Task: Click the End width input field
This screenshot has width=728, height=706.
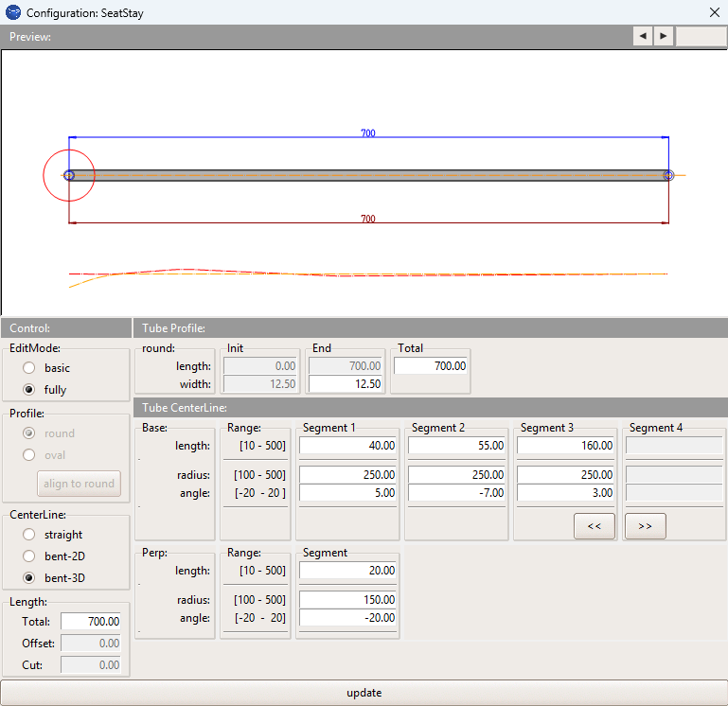Action: (347, 384)
